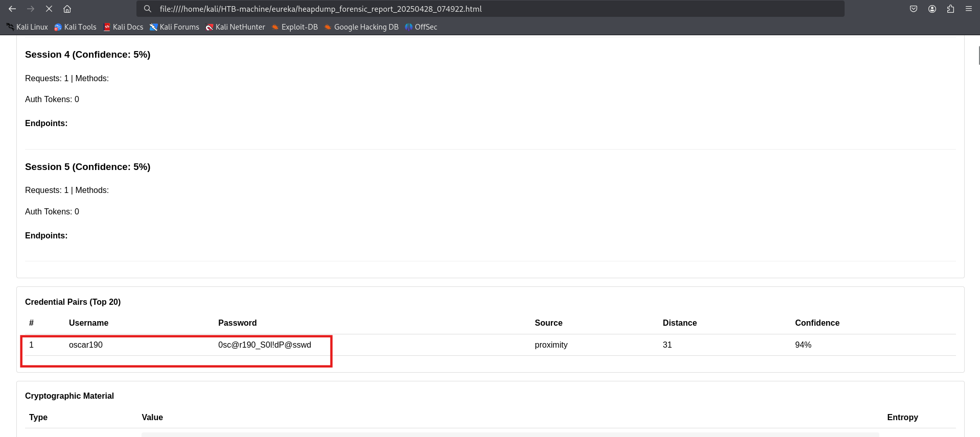Image resolution: width=980 pixels, height=437 pixels.
Task: Click the address bar file URL
Action: point(320,9)
